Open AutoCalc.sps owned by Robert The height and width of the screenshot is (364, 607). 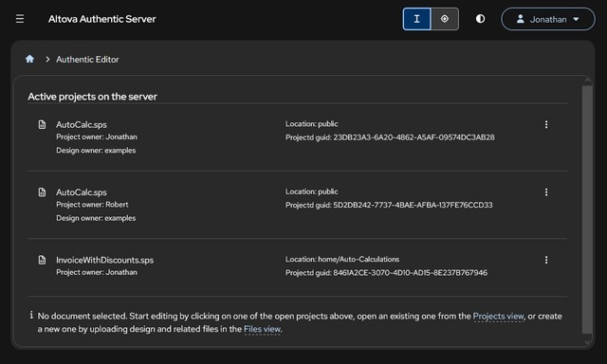(x=82, y=192)
